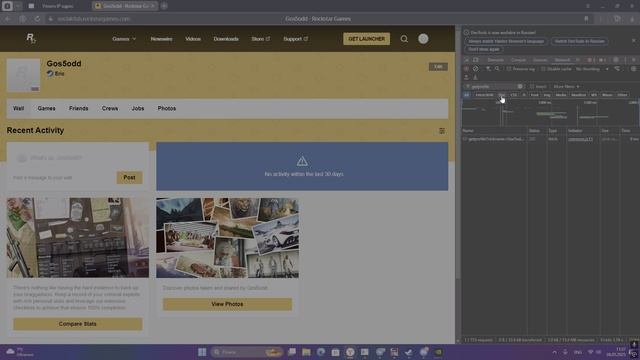The height and width of the screenshot is (360, 640).
Task: Select the Img request type filter
Action: tap(547, 95)
